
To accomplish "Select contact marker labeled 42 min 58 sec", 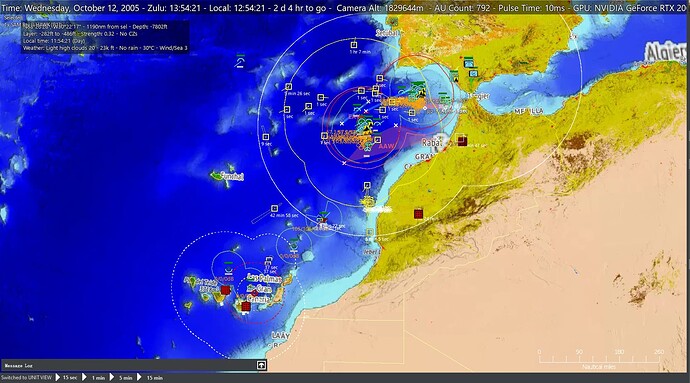I will 274,208.
